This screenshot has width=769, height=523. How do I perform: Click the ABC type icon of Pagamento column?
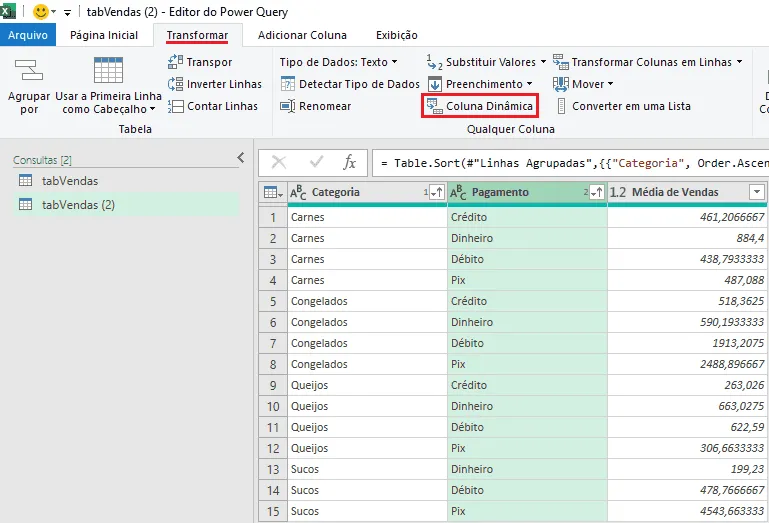[458, 192]
